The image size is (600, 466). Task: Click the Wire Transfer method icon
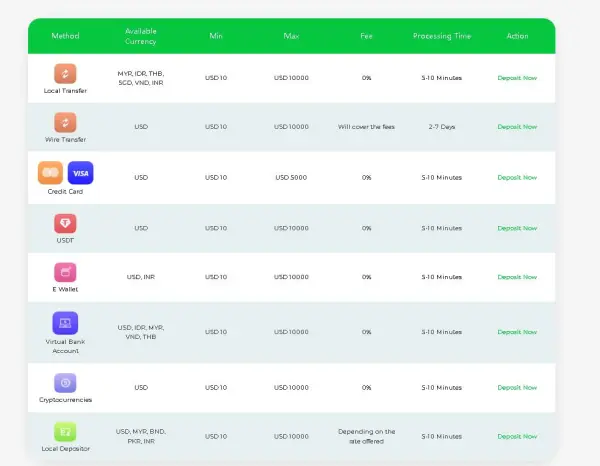(x=65, y=122)
